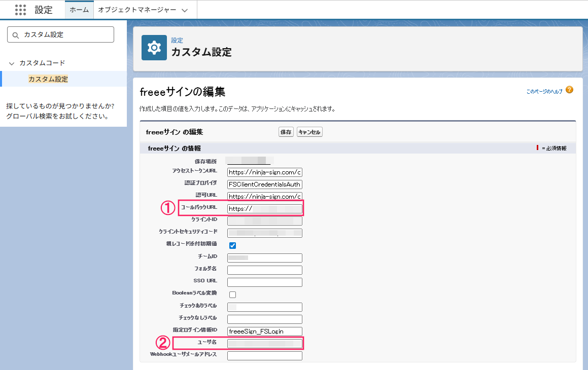588x370 pixels.
Task: Click the 設定 breadcrumb link
Action: point(177,40)
